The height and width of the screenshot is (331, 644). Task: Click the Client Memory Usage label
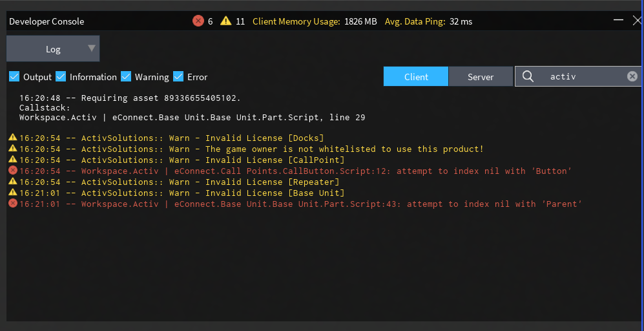click(x=296, y=21)
